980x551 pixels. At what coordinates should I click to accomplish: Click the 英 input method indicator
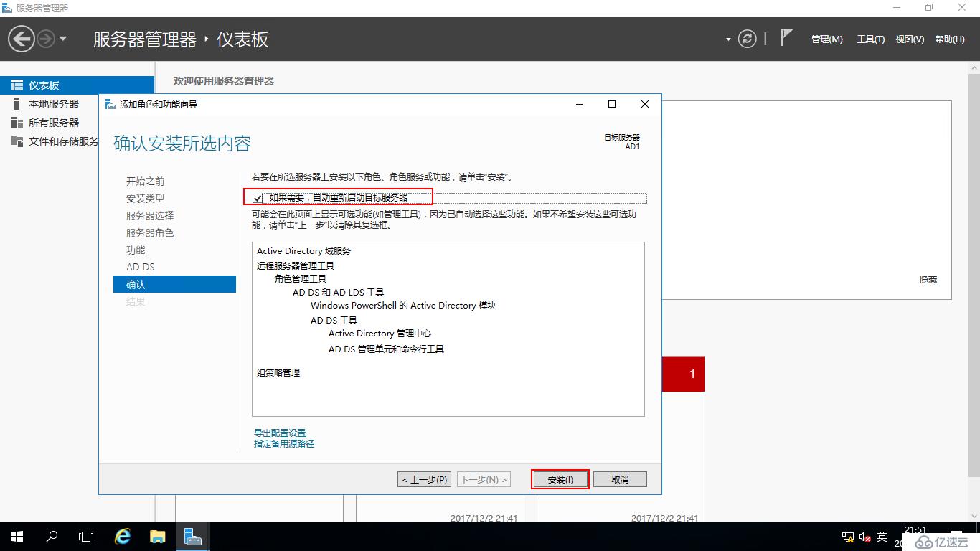coord(882,537)
